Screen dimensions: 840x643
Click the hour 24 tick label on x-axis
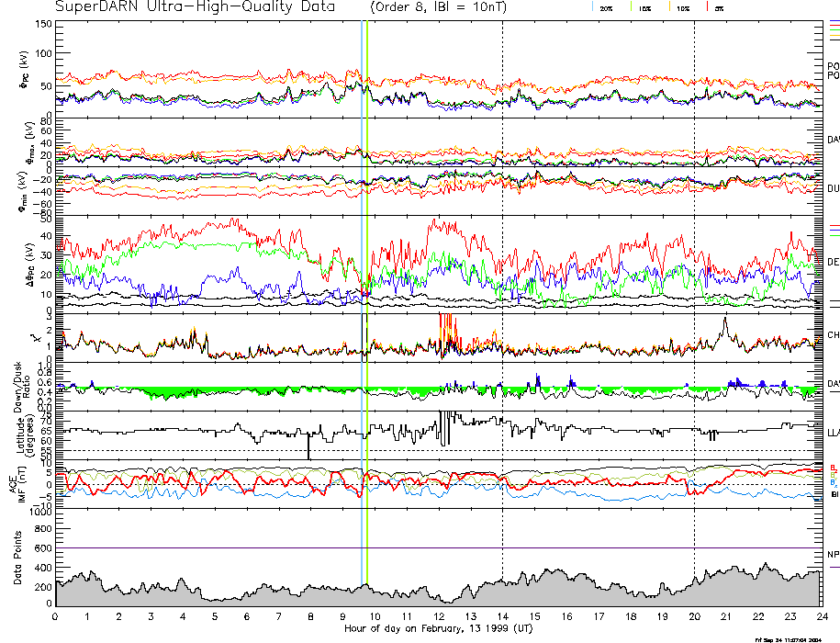pyautogui.click(x=821, y=616)
